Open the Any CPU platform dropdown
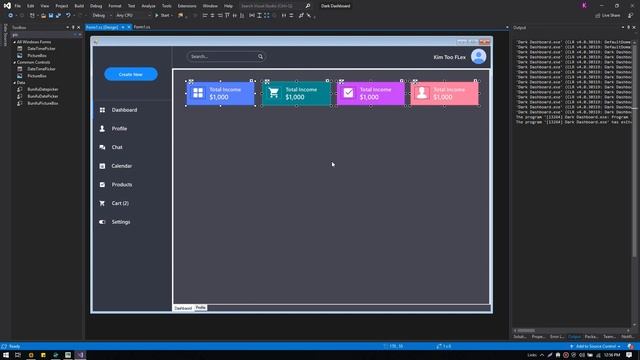640x360 pixels. [133, 16]
